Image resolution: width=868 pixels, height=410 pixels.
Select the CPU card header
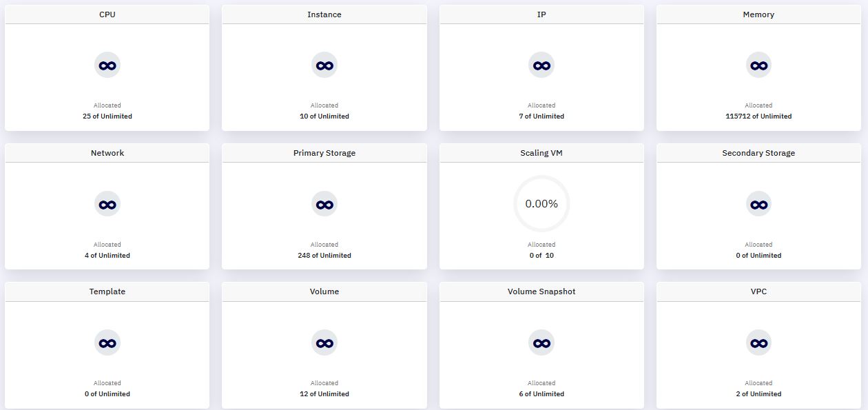(107, 14)
